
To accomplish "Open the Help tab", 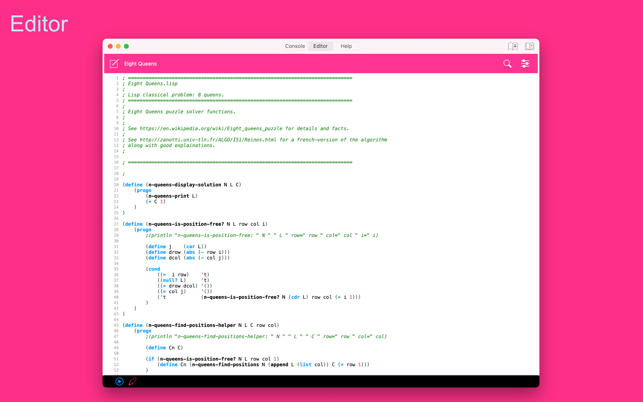I will click(x=346, y=46).
